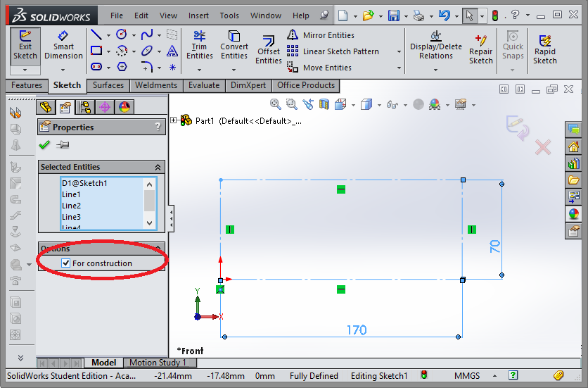Click the red cancel sketch X
Screen dimensions: 588x388
[x=542, y=147]
